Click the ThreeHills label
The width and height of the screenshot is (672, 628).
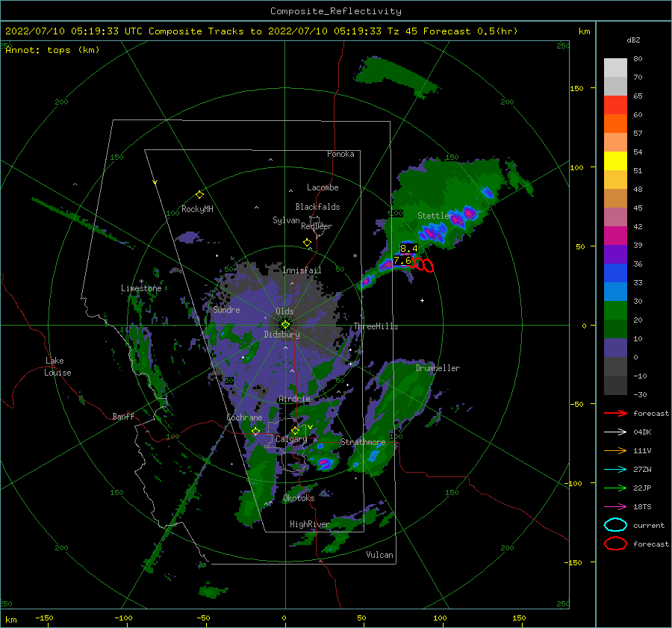(x=376, y=326)
